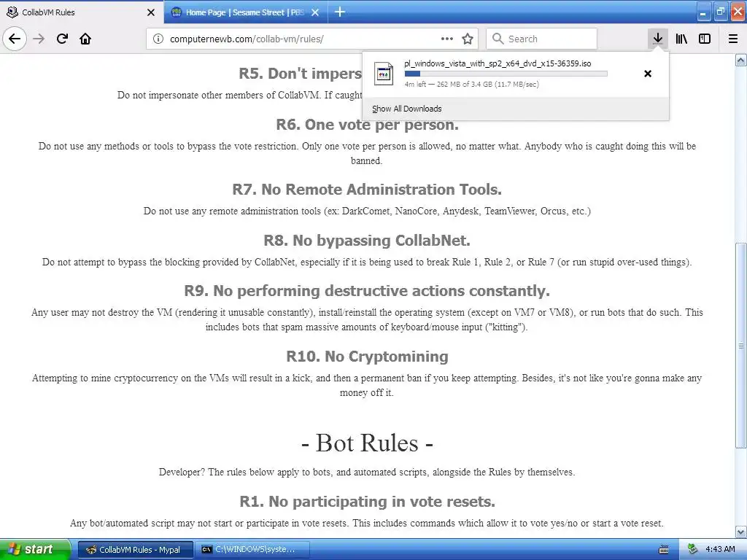Click the vertical scrollbar thumb
Image resolution: width=747 pixels, height=560 pixels.
click(740, 345)
